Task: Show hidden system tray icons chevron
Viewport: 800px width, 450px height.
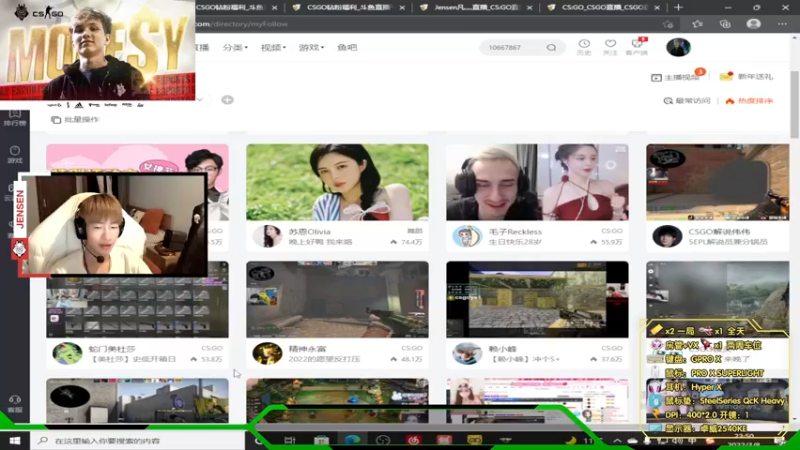Action: click(617, 440)
